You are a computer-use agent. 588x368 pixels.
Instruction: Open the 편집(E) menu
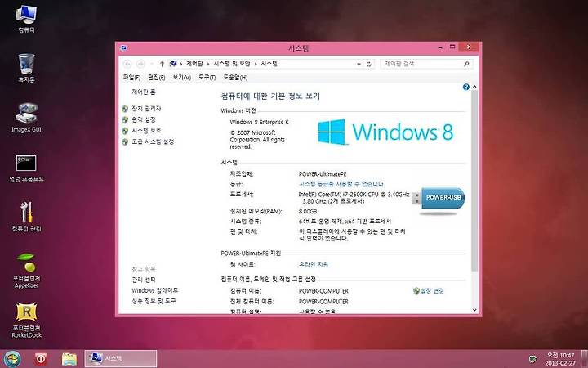coord(156,78)
